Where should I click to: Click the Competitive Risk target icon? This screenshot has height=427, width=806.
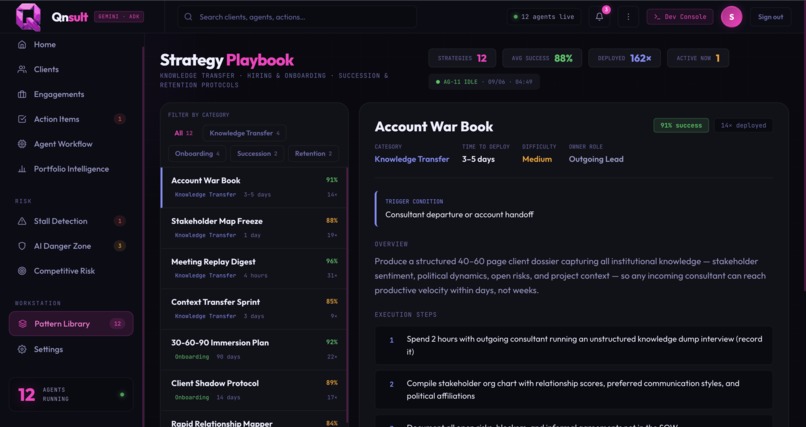[x=22, y=271]
